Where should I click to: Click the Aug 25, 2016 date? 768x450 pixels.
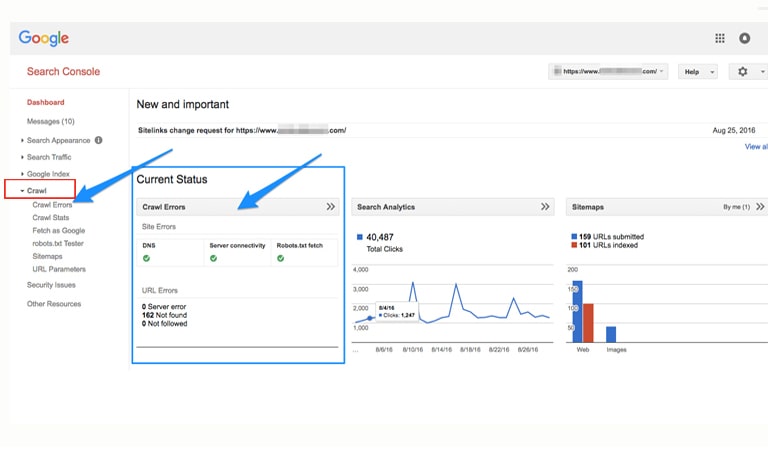(733, 130)
